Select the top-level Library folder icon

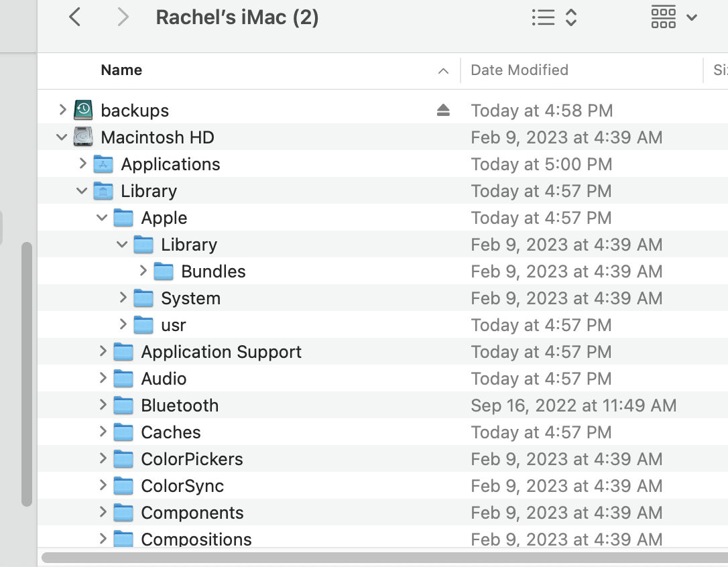(103, 191)
